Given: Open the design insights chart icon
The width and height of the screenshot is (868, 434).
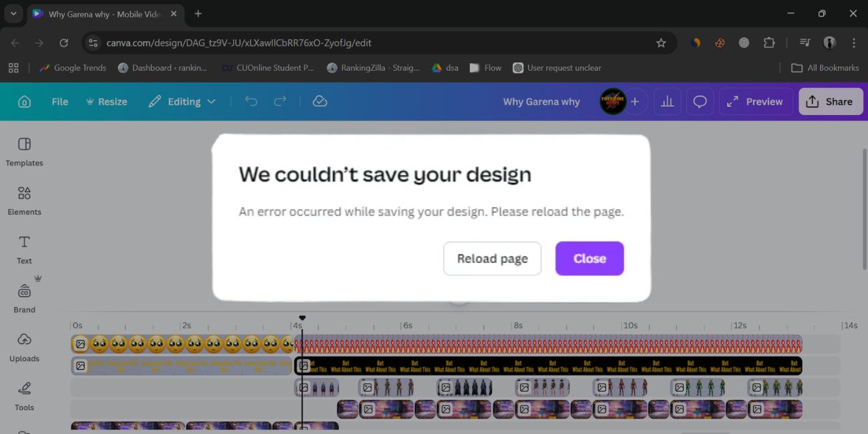Looking at the screenshot, I should pos(667,101).
